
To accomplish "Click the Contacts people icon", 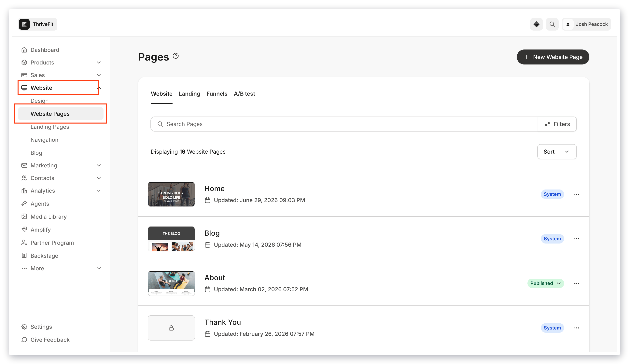I will pos(24,178).
